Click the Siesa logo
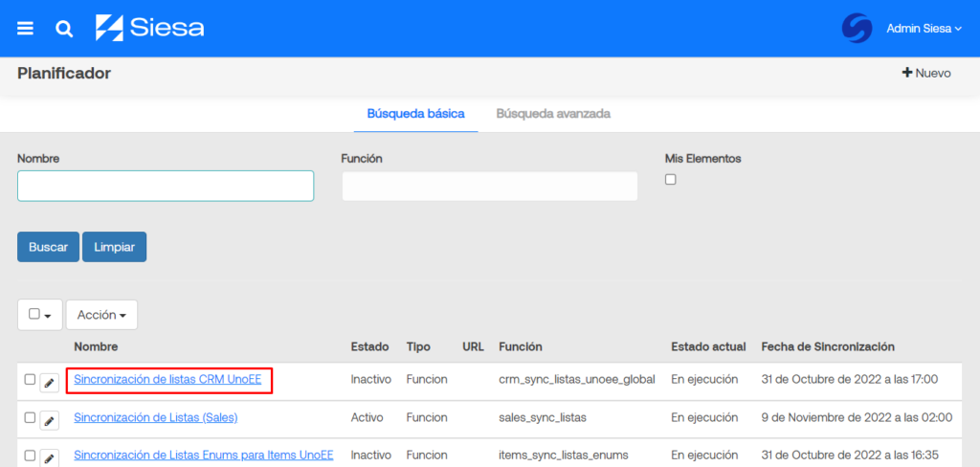 (150, 28)
